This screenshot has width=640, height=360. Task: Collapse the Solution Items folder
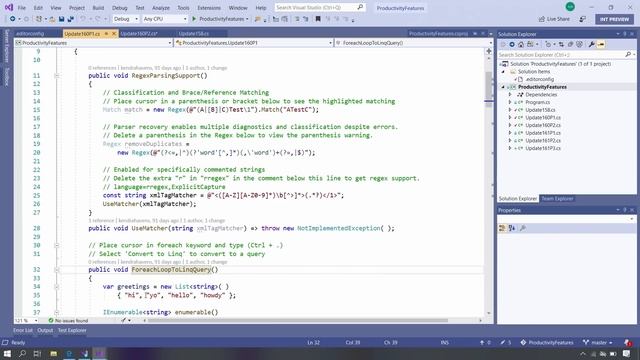point(503,71)
